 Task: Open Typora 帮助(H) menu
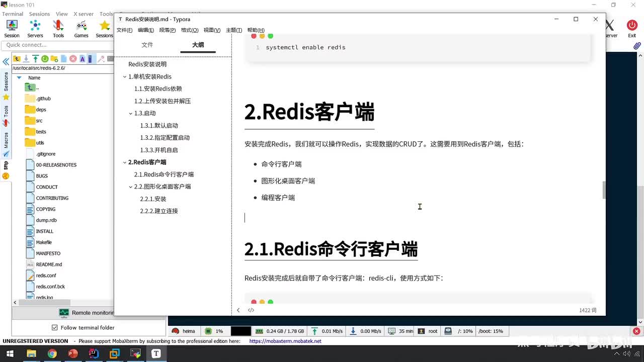(x=256, y=30)
